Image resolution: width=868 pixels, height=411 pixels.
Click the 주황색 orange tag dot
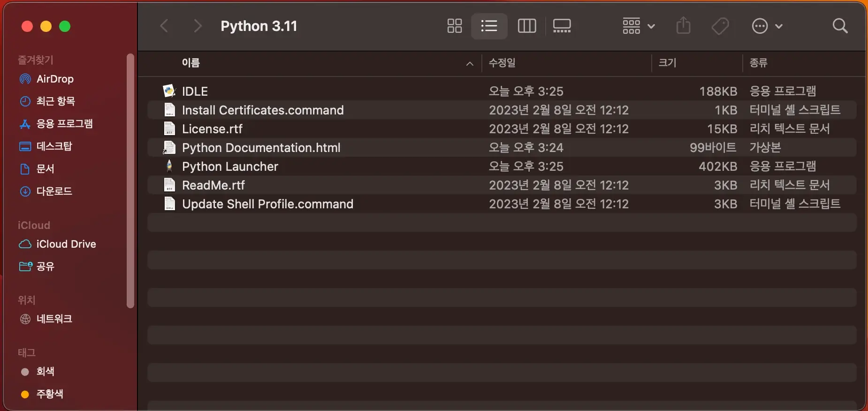pyautogui.click(x=25, y=394)
